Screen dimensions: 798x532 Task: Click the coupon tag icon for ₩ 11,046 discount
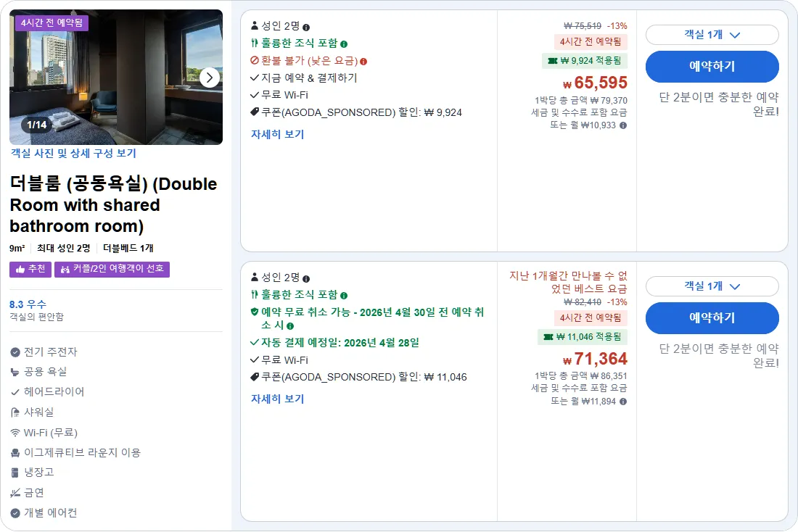[255, 377]
